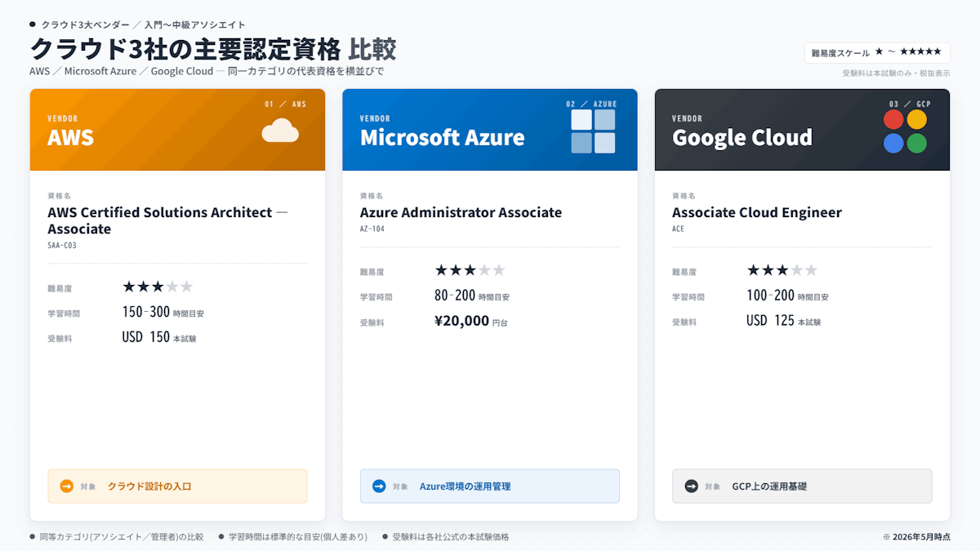Viewport: 980px width, 551px height.
Task: Select the Associate Cloud Engineer title
Action: coord(757,212)
